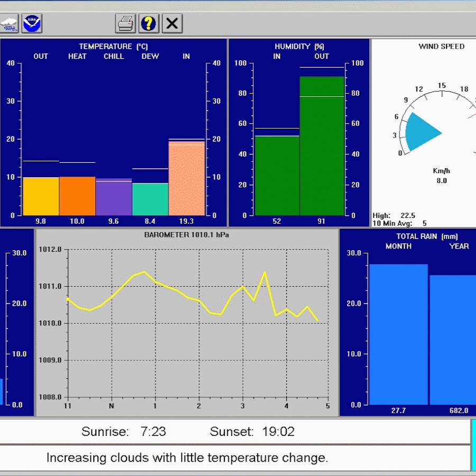Click the Sunset 19:02 text
Viewport: 476px width, 476px height.
(252, 432)
